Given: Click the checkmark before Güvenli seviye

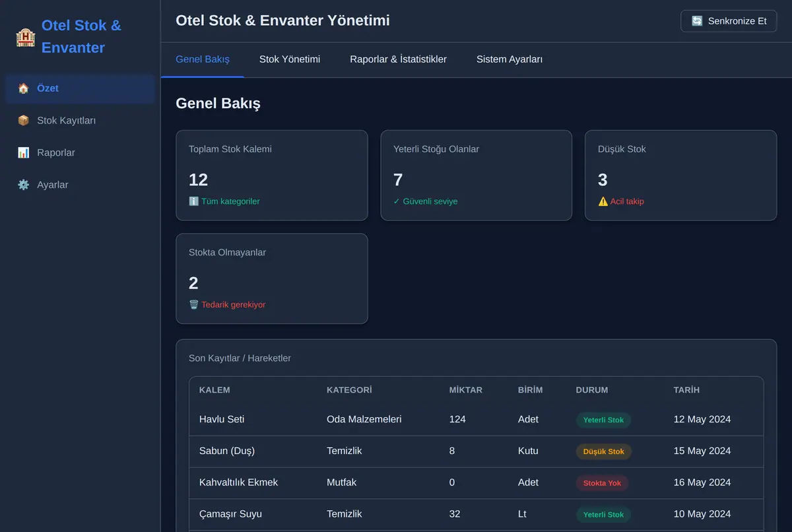Looking at the screenshot, I should 397,201.
